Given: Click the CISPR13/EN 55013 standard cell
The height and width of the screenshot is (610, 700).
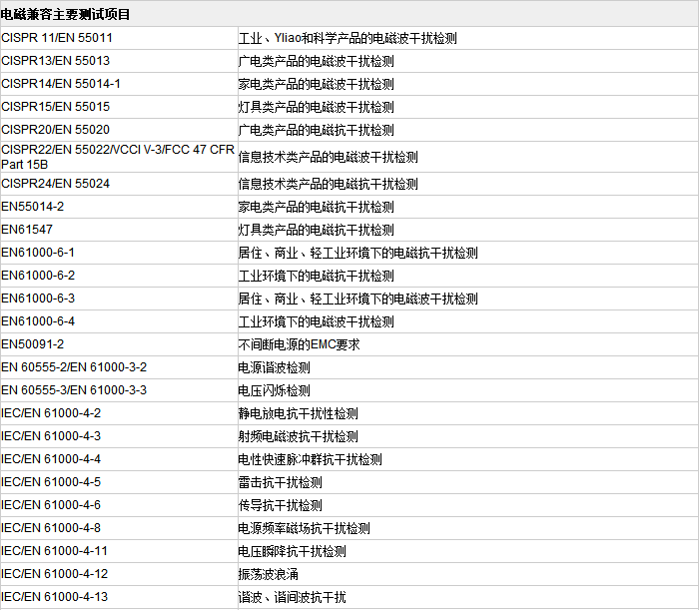Looking at the screenshot, I should click(x=55, y=61).
